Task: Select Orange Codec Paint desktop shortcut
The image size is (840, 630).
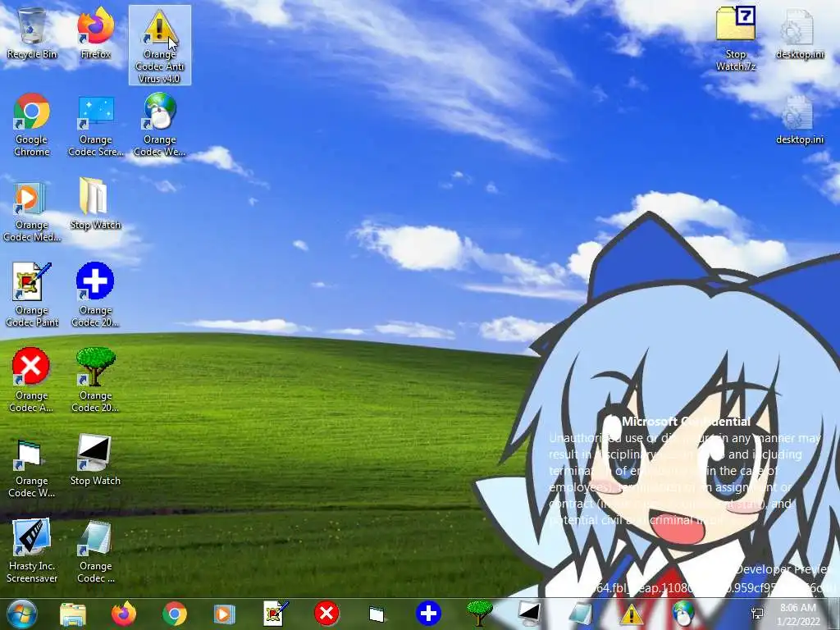Action: click(32, 295)
